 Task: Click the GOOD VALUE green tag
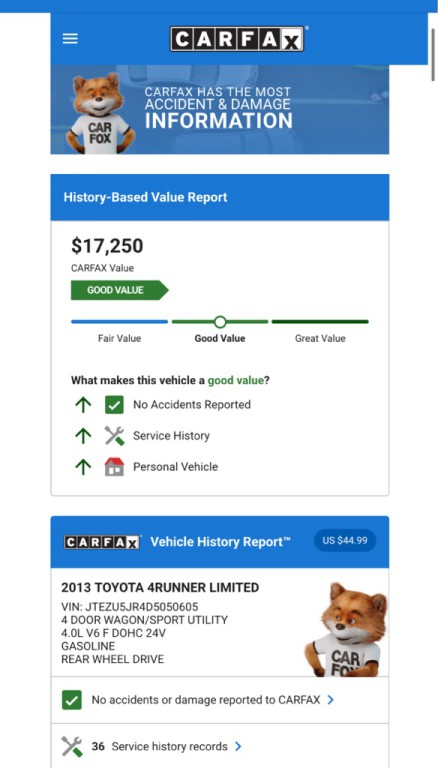pyautogui.click(x=119, y=290)
